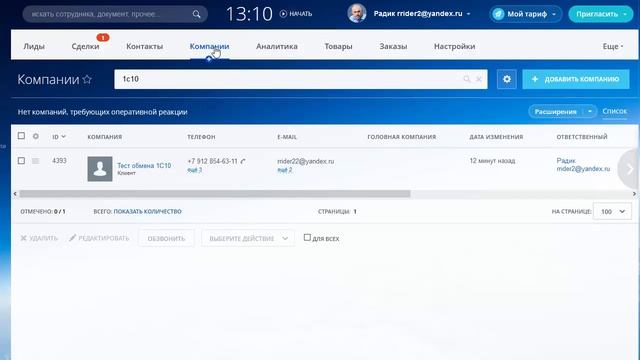Image resolution: width=640 pixels, height=360 pixels.
Task: Add Компании to favorites with star icon
Action: [87, 79]
